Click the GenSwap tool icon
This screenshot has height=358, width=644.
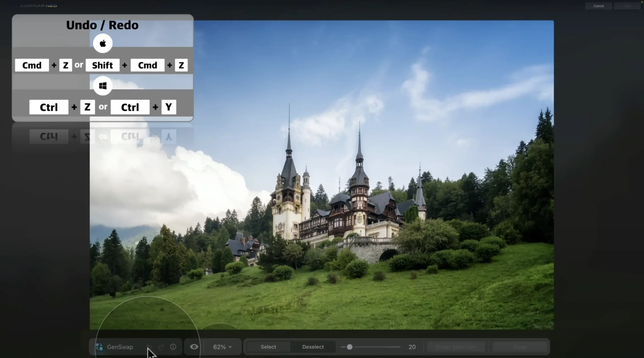click(x=99, y=347)
